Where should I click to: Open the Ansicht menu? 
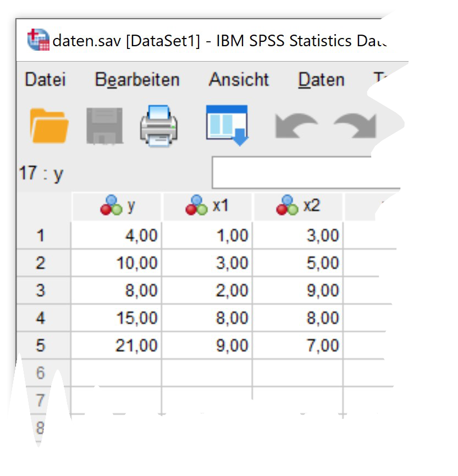[239, 80]
